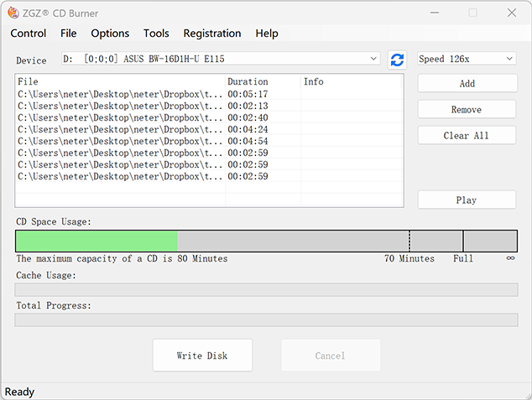Click the Full marker label
This screenshot has width=532, height=400.
click(x=463, y=258)
